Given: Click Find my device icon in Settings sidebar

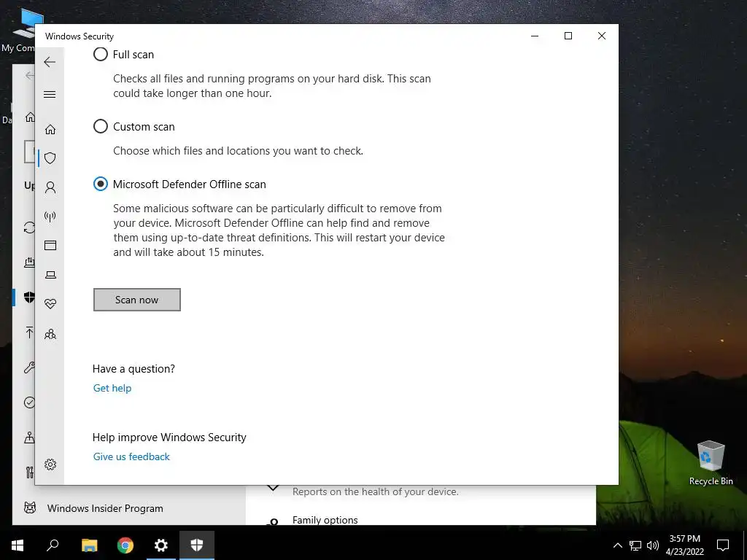Looking at the screenshot, I should tap(29, 437).
